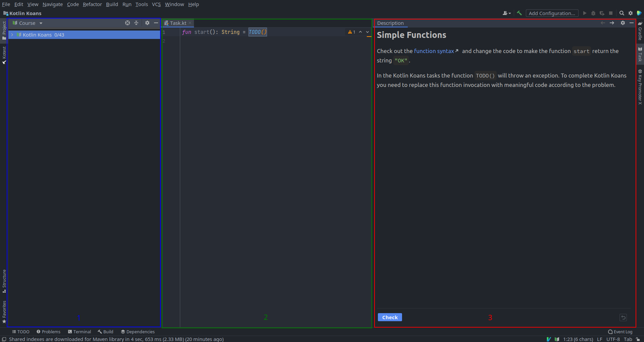The width and height of the screenshot is (644, 342).
Task: Click the Run with Coverage icon
Action: [602, 13]
